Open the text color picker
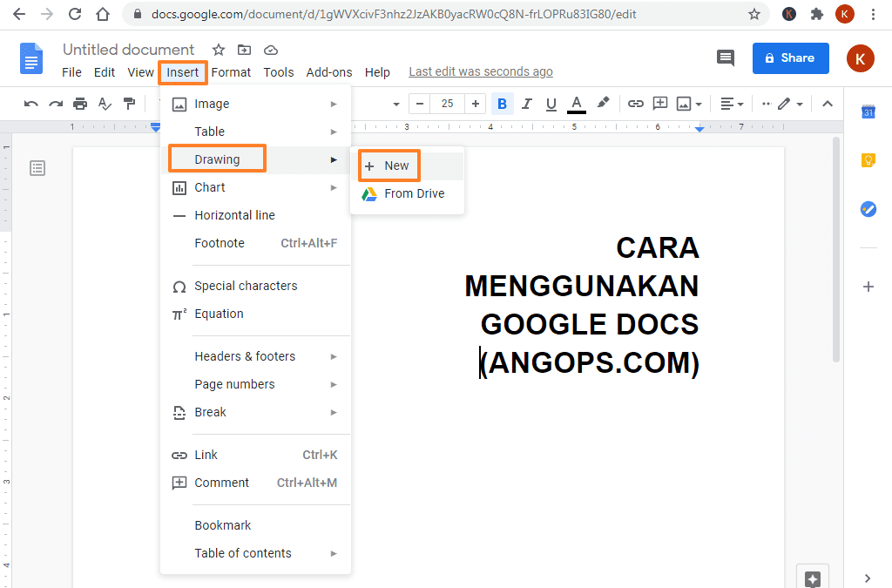The height and width of the screenshot is (588, 892). [576, 103]
